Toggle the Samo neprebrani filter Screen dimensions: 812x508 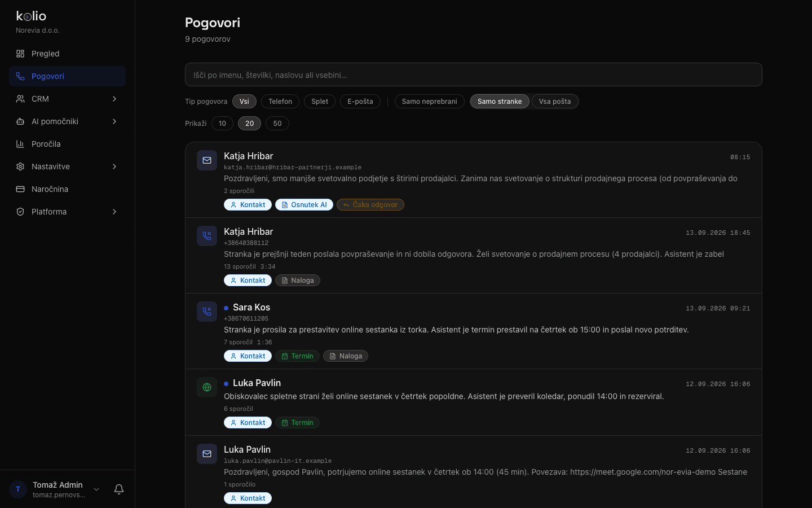pos(429,102)
